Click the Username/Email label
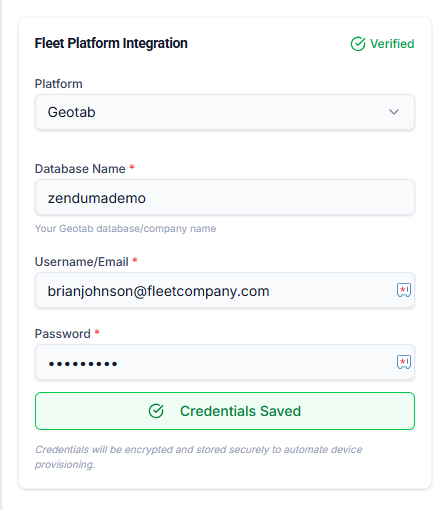446x510 pixels. [x=82, y=262]
